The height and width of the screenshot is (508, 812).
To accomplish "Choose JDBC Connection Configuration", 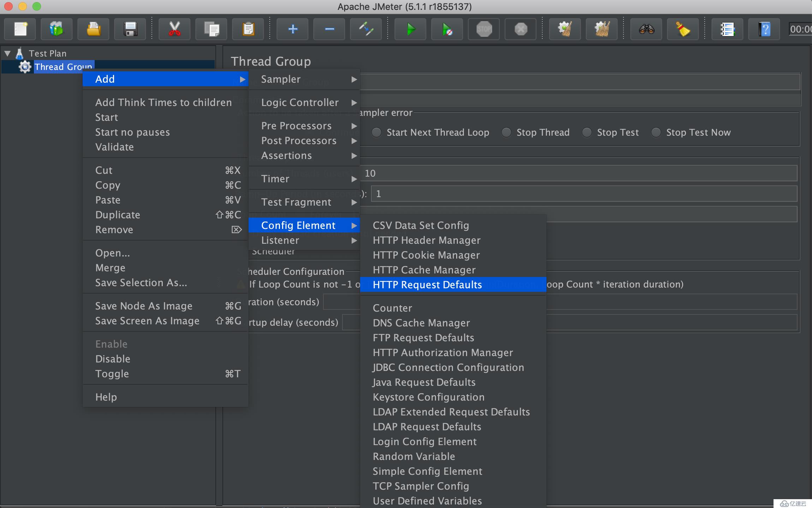I will [x=453, y=367].
